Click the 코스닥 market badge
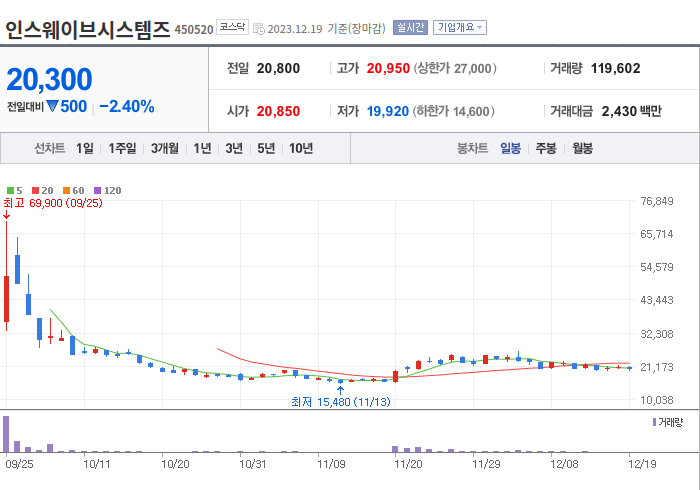This screenshot has height=490, width=700. click(x=232, y=27)
